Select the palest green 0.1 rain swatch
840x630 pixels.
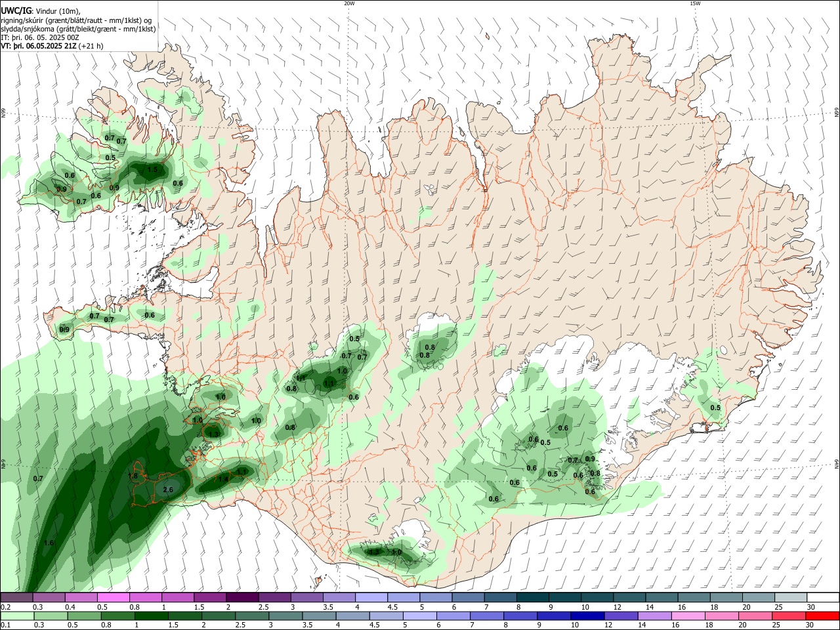pos(16,616)
